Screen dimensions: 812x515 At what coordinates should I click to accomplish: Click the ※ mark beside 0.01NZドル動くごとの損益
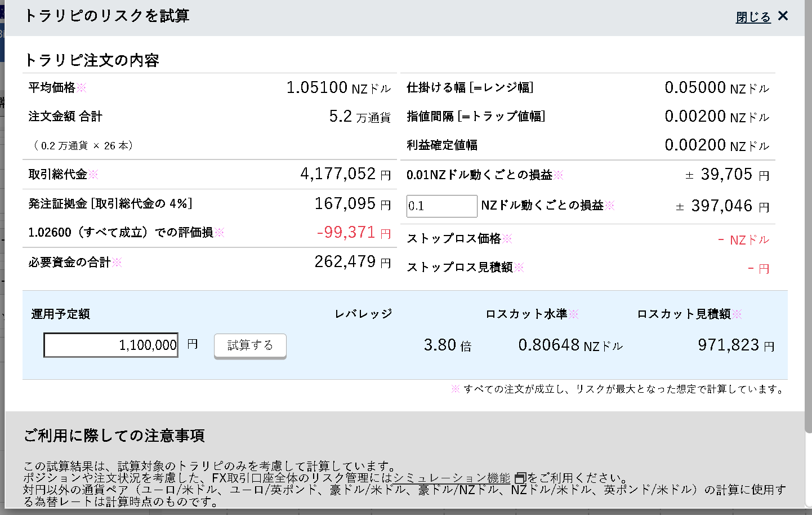point(558,175)
